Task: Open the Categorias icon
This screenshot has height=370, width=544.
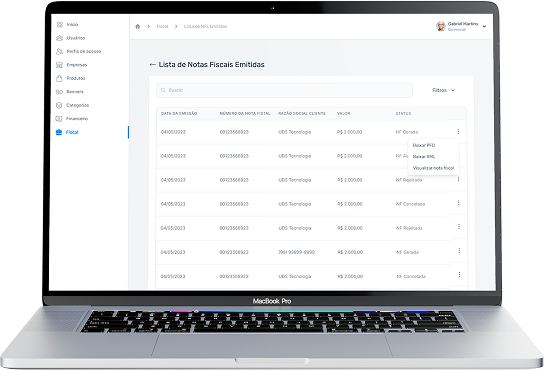Action: click(59, 105)
